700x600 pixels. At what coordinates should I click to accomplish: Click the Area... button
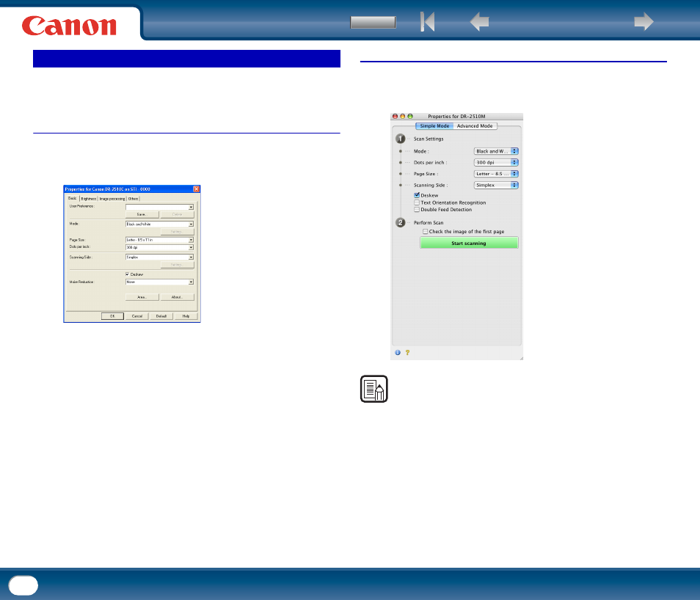pos(142,297)
